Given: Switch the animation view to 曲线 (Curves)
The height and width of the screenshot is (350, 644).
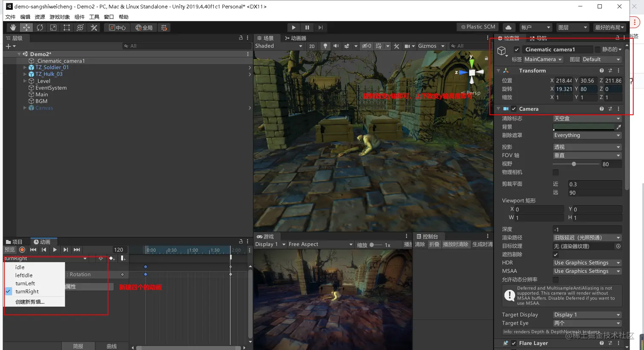Looking at the screenshot, I should click(112, 346).
